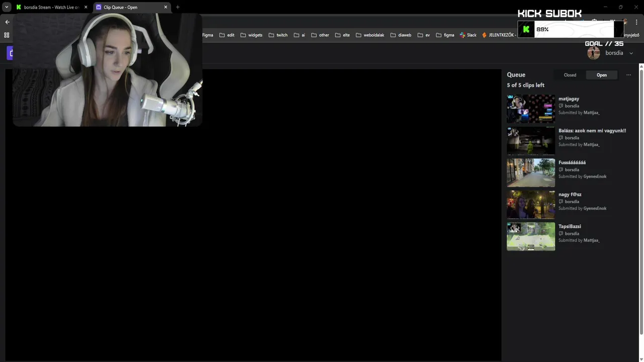
Task: Switch queue to Open
Action: pos(602,75)
